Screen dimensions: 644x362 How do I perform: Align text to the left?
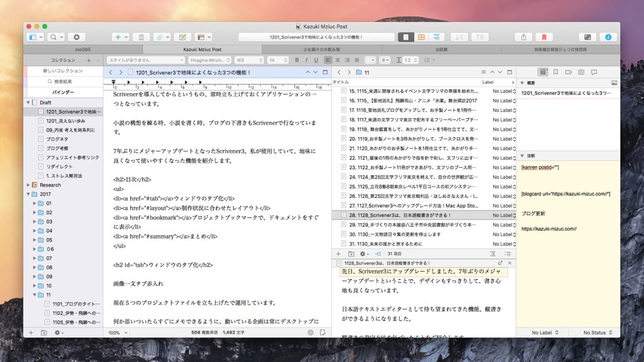tap(328, 60)
